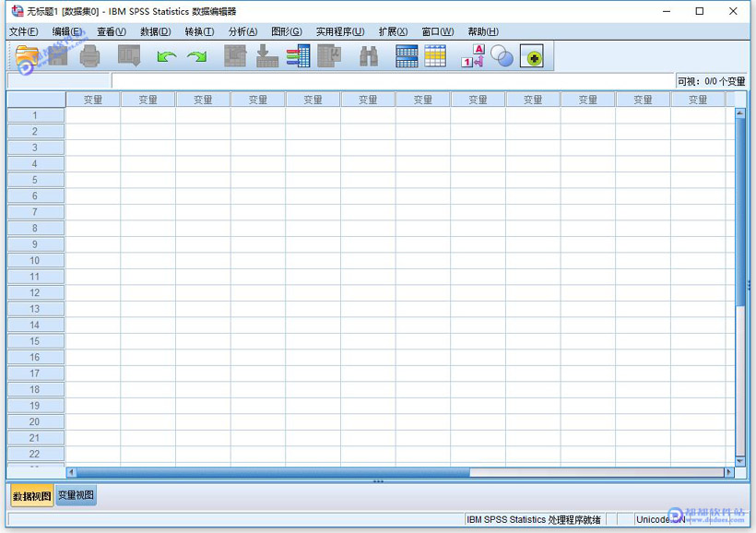Maximize the SPSS Data Editor window
This screenshot has height=533, width=756.
(x=700, y=11)
